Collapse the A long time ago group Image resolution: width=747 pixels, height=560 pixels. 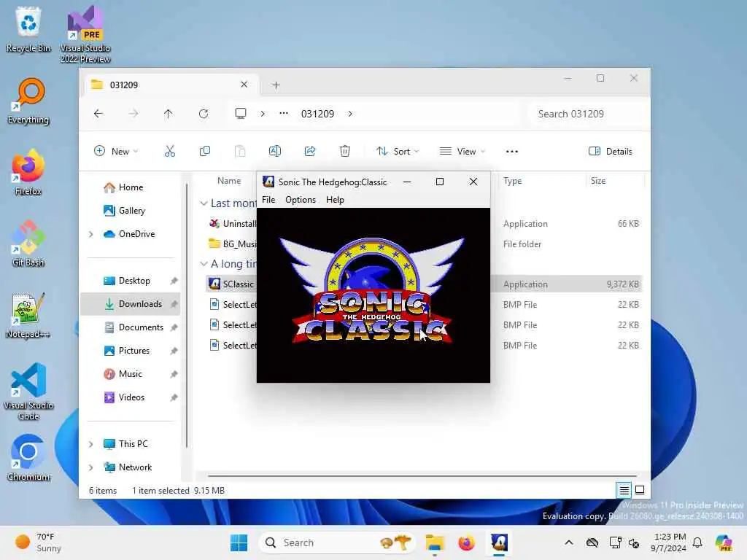(204, 264)
